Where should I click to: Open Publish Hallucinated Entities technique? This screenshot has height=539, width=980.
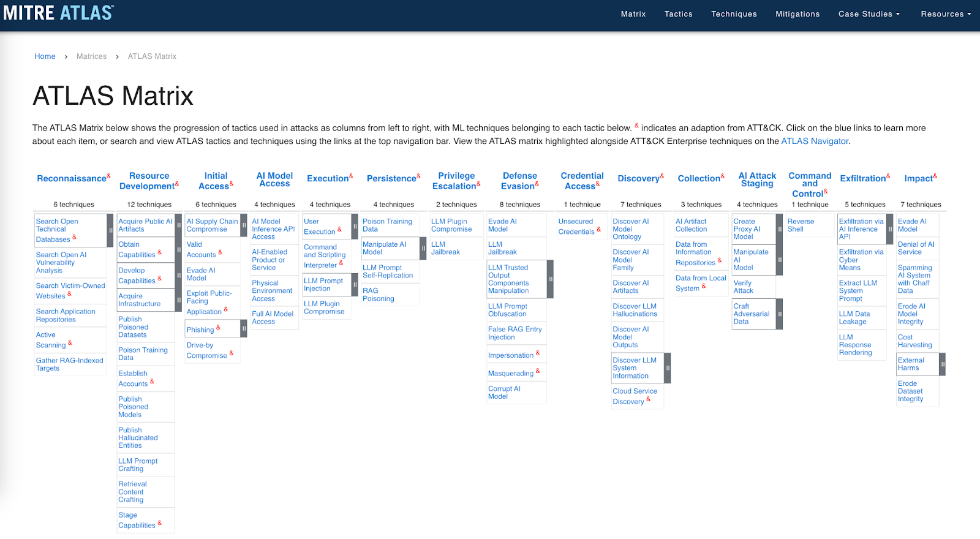coord(138,438)
